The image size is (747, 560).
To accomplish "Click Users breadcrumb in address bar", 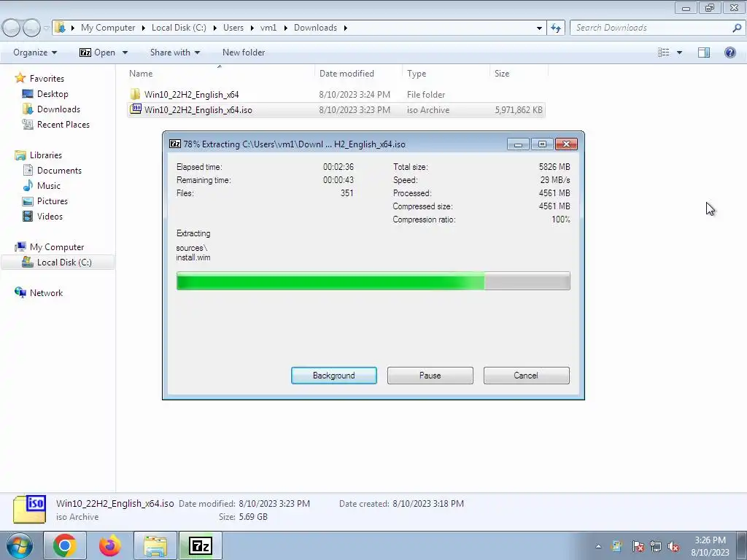I will [233, 28].
